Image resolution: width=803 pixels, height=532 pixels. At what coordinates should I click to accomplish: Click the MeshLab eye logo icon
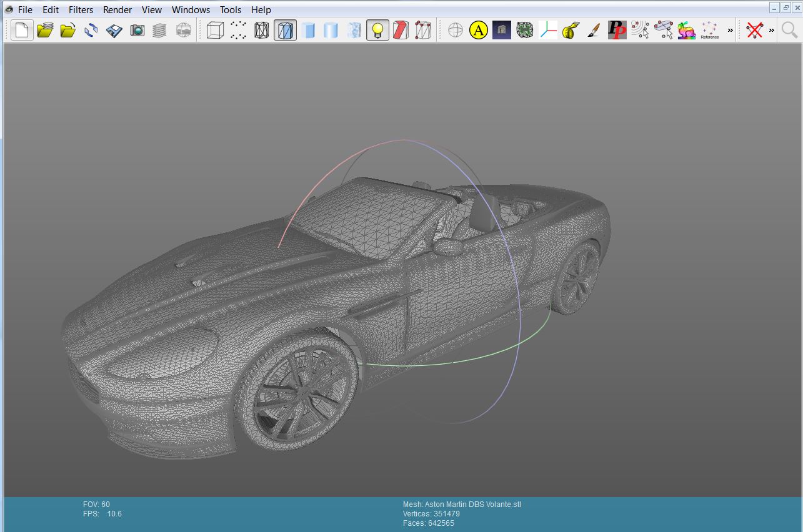9,9
